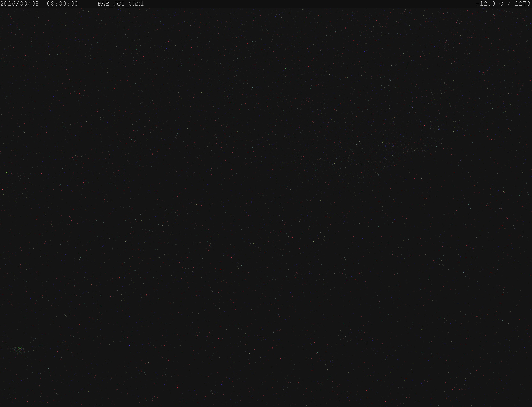Click the white dot near the bottom right
Image resolution: width=532 pixels, height=407 pixels.
pyautogui.click(x=456, y=322)
